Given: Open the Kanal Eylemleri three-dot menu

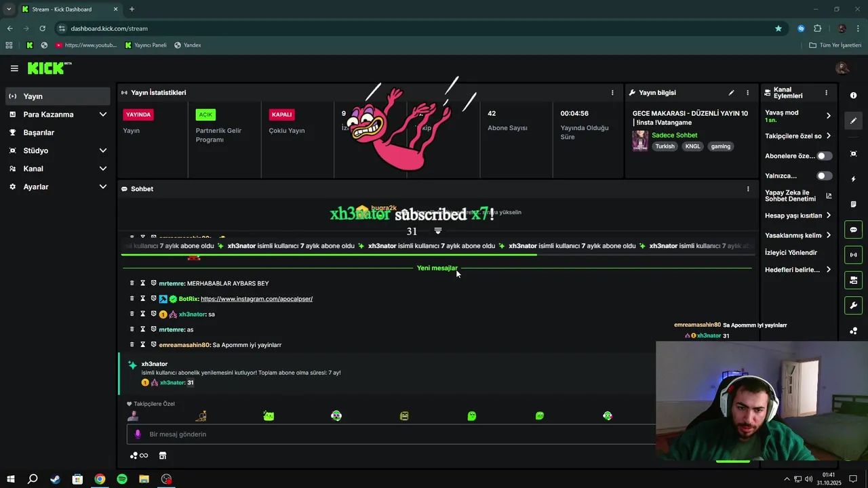Looking at the screenshot, I should (826, 93).
